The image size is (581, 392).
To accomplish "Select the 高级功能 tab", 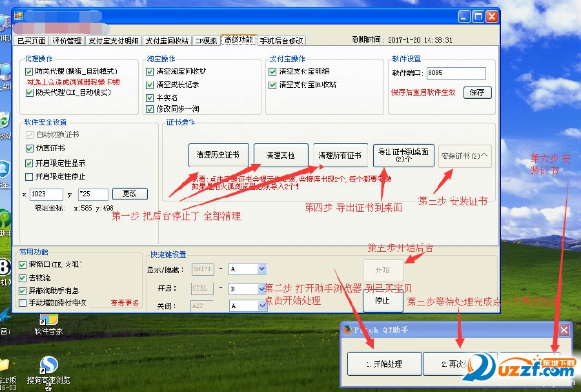I will tap(239, 39).
